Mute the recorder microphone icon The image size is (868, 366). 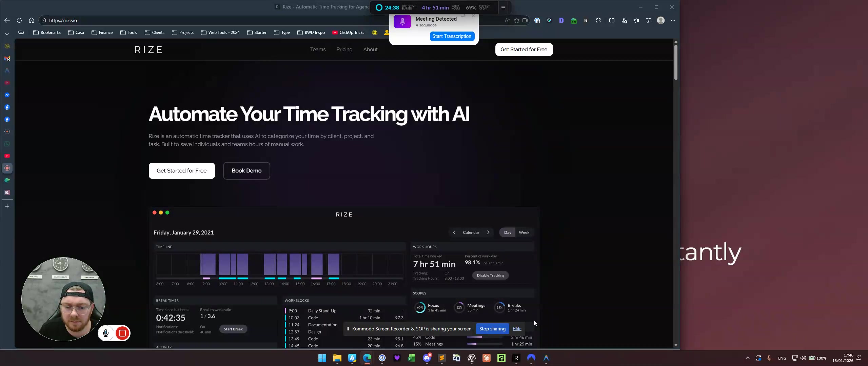pyautogui.click(x=106, y=333)
